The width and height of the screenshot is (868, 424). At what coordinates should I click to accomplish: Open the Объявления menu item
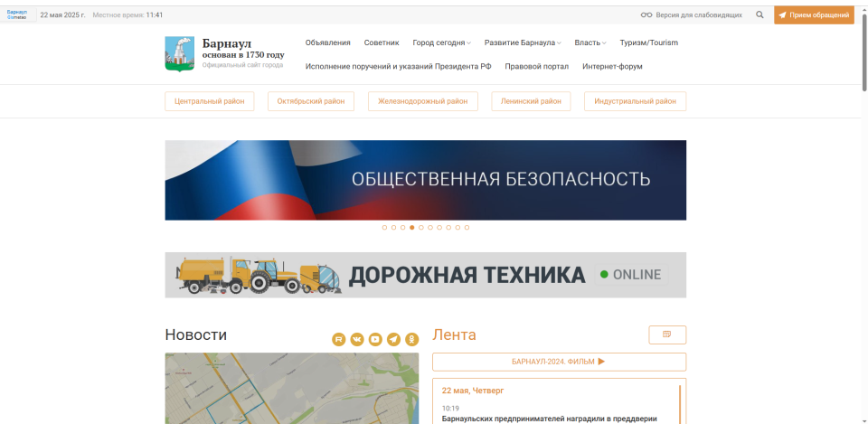point(327,42)
